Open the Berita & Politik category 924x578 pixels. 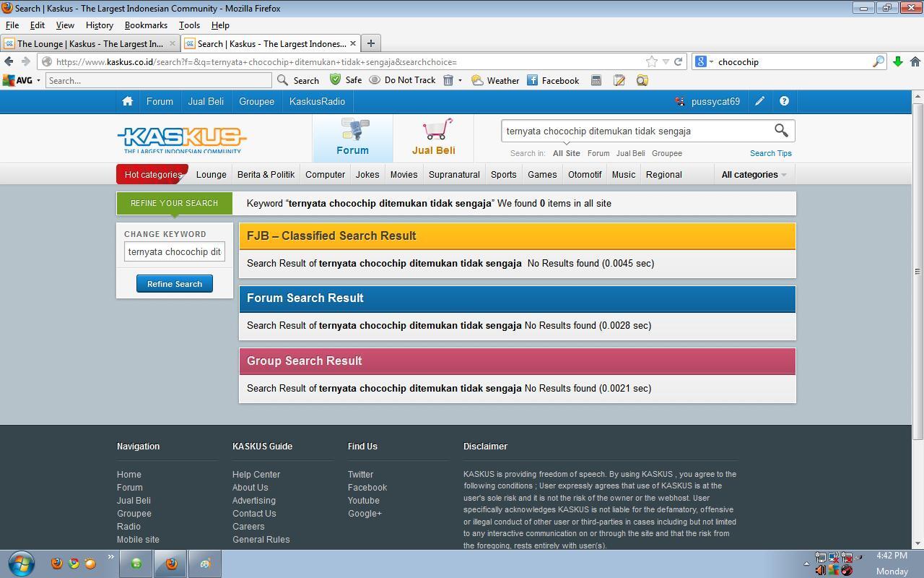tap(266, 174)
